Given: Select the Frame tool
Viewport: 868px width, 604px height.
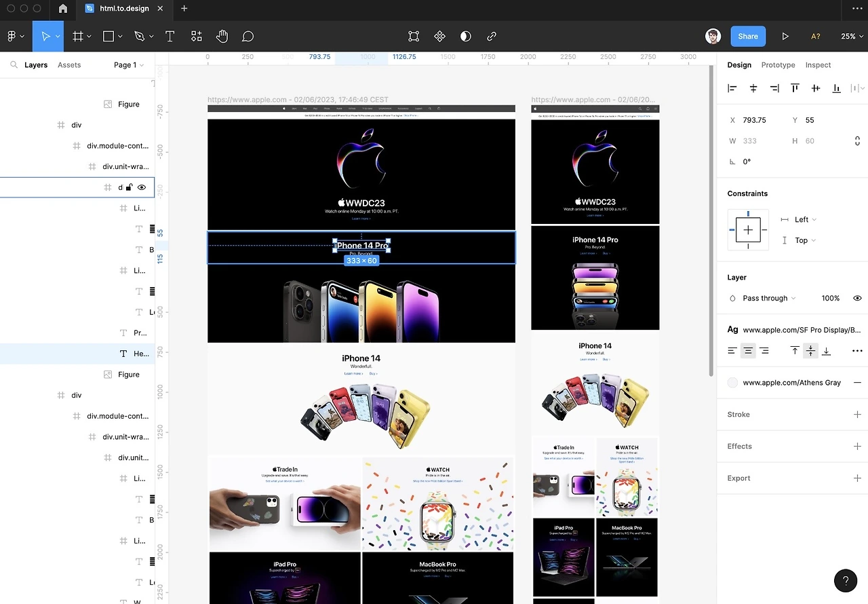Looking at the screenshot, I should [x=78, y=36].
